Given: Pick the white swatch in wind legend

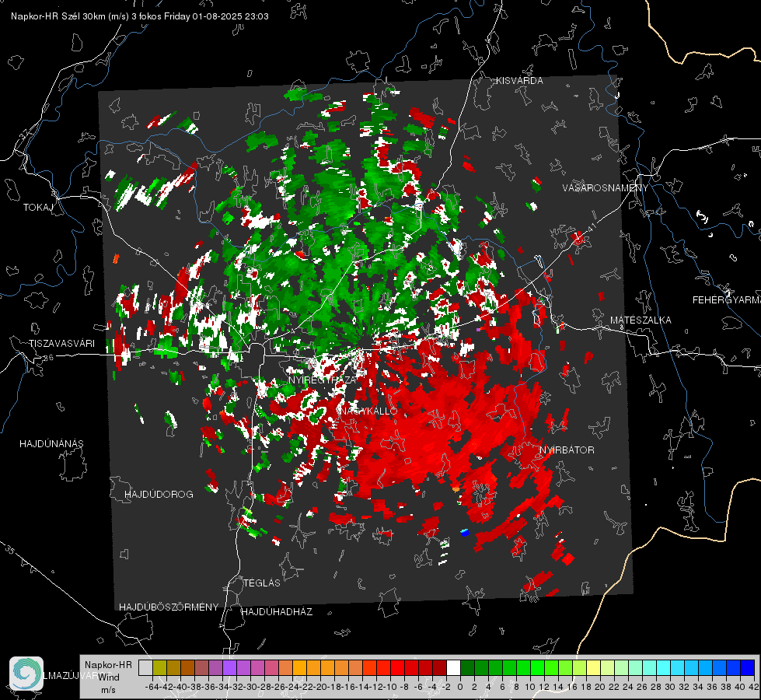Looking at the screenshot, I should click(x=453, y=667).
